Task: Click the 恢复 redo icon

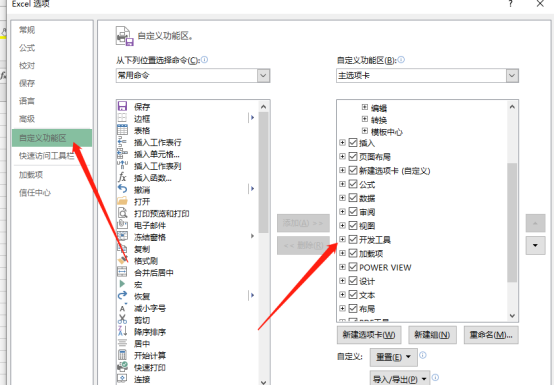Action: tap(122, 296)
